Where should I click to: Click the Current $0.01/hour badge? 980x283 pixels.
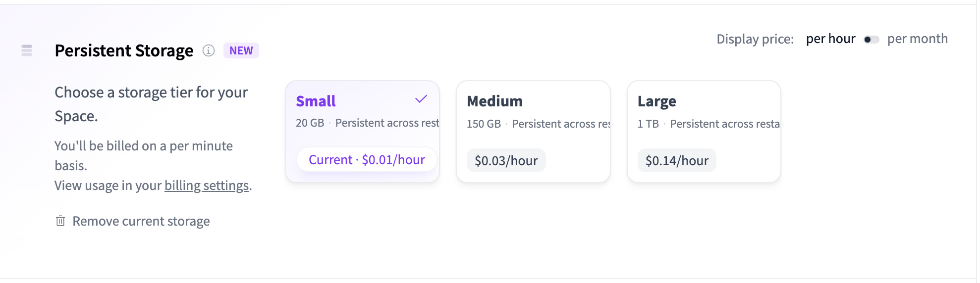click(x=367, y=160)
